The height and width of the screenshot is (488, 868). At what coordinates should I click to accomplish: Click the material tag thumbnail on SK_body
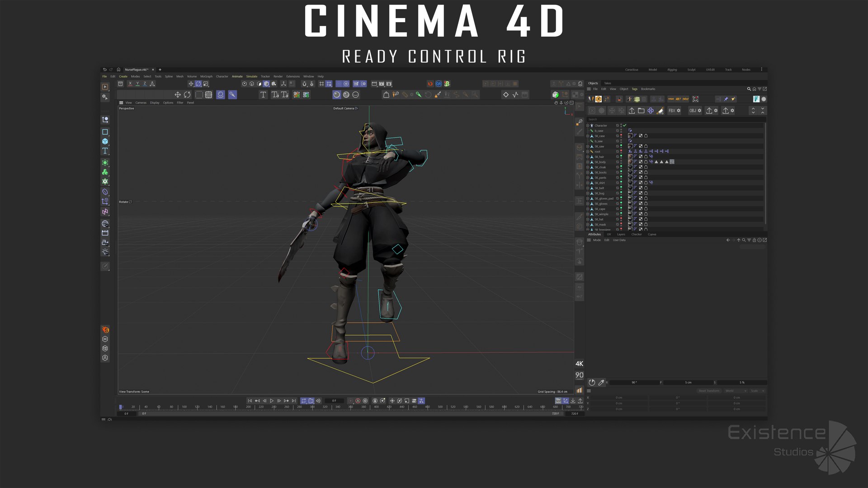coord(630,162)
